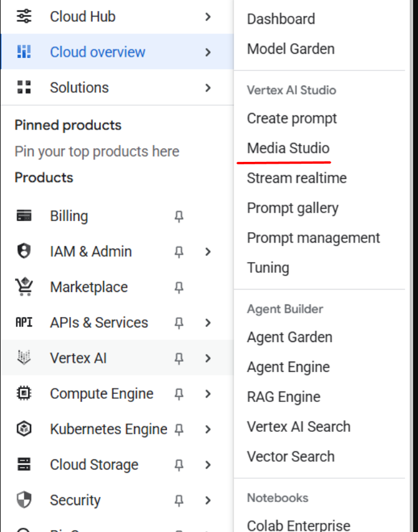The width and height of the screenshot is (418, 532).
Task: Click the Cloud Storage icon
Action: tap(24, 464)
